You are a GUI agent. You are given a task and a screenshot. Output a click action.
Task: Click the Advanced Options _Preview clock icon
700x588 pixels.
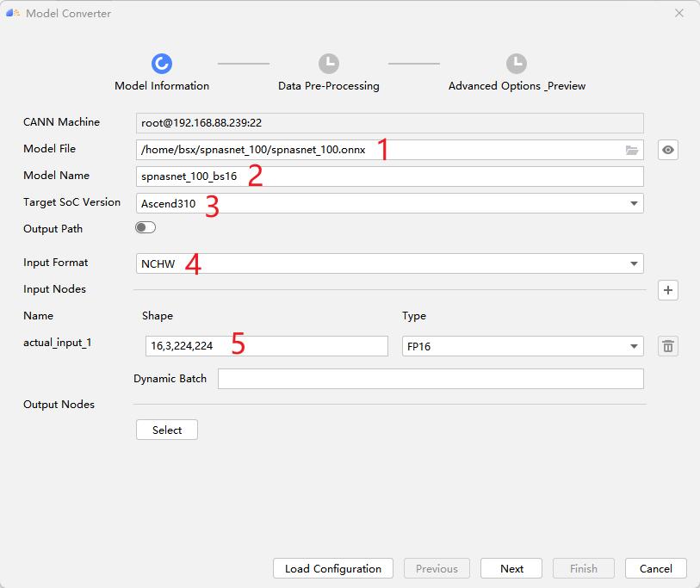coord(516,61)
